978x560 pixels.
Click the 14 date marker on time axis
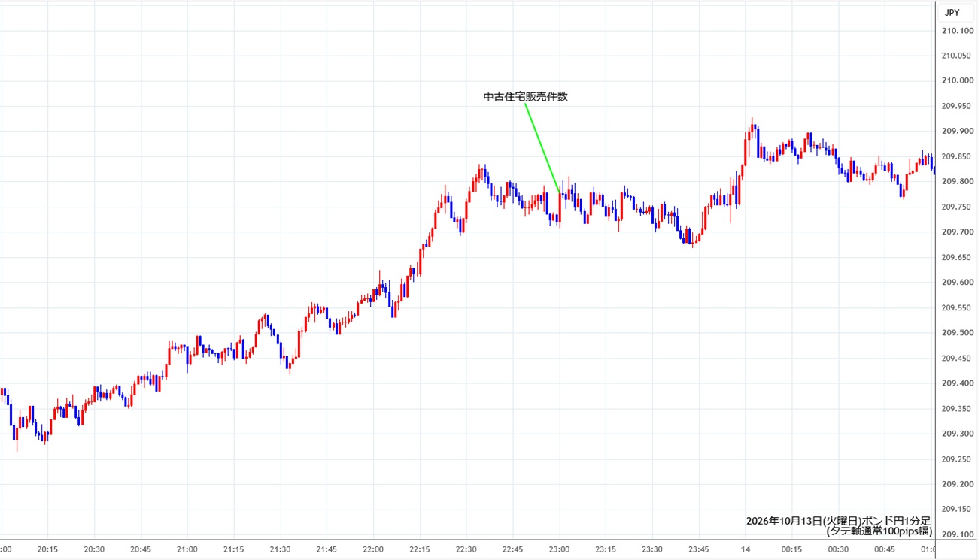tap(746, 549)
